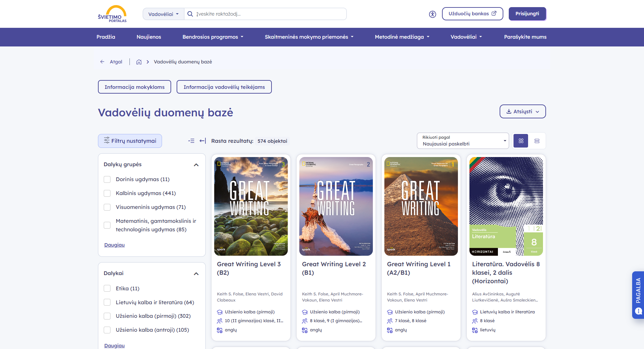Click the collapse filter panel arrow icon

click(203, 141)
